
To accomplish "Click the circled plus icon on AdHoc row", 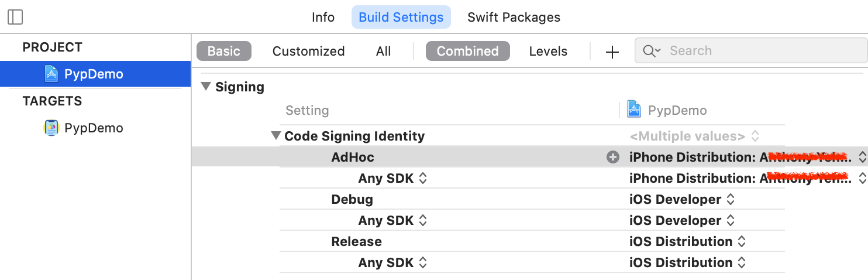I will (x=612, y=157).
